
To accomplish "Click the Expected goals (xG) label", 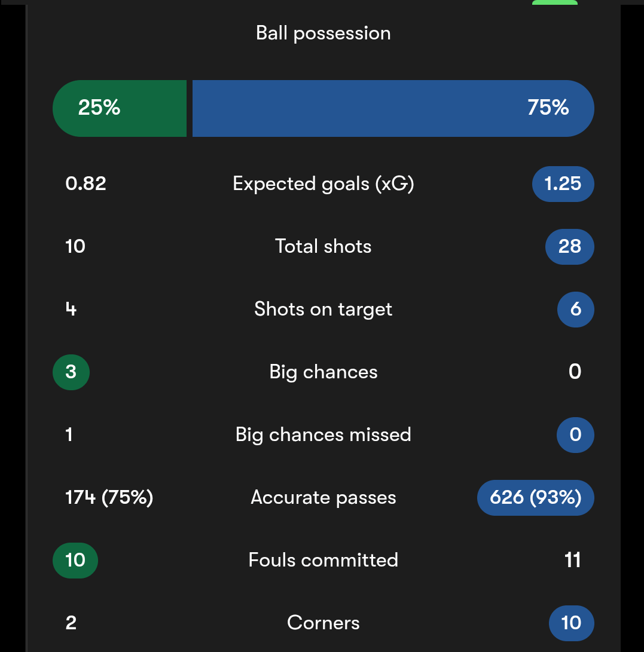I will [x=323, y=183].
